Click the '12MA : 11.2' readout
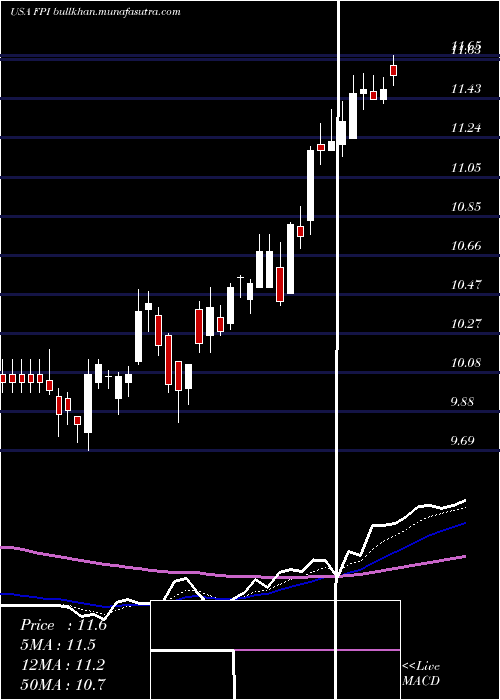Image resolution: width=500 pixels, height=700 pixels. point(64,664)
